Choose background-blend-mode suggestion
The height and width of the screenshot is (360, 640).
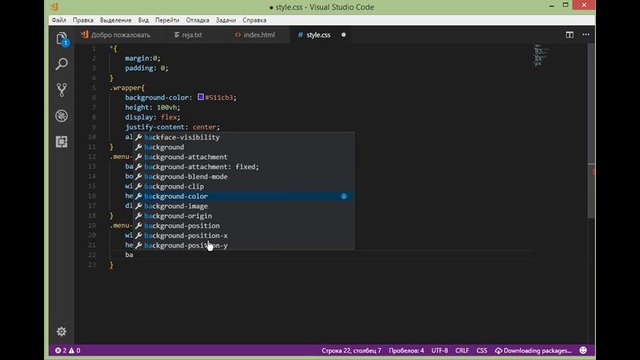pos(244,176)
